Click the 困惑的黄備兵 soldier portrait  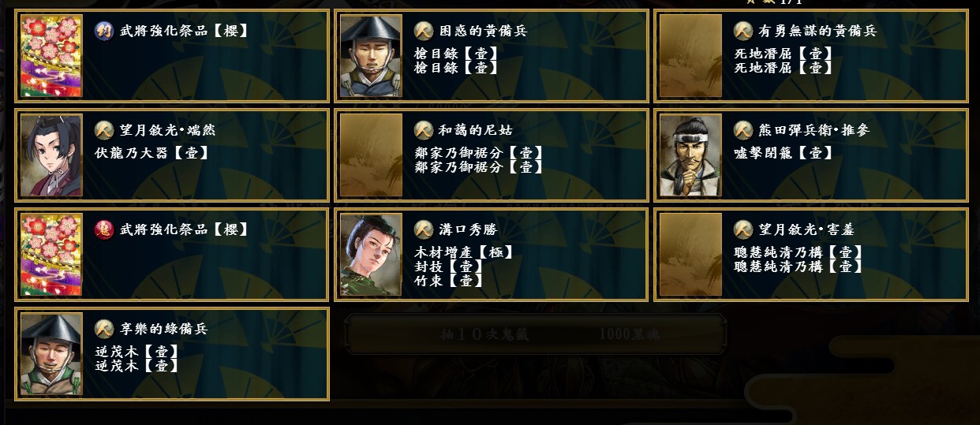pos(371,56)
